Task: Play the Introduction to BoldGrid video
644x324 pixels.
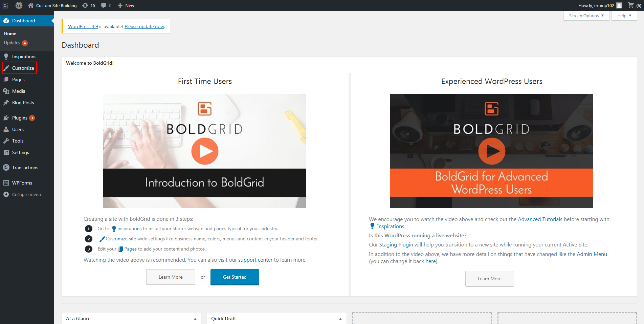Action: [205, 151]
